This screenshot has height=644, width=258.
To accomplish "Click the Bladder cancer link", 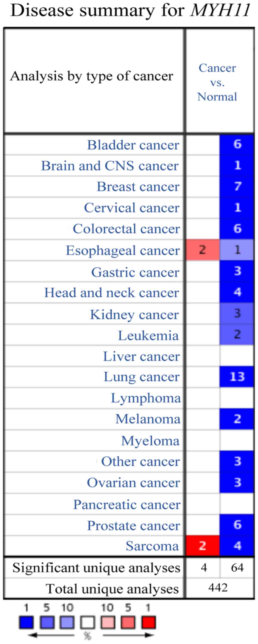I will (x=133, y=145).
